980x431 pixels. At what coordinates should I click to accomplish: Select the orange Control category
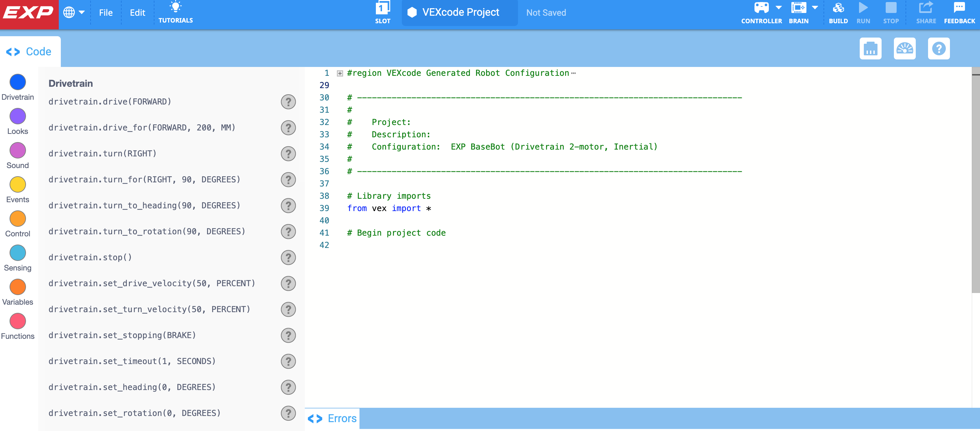point(17,224)
